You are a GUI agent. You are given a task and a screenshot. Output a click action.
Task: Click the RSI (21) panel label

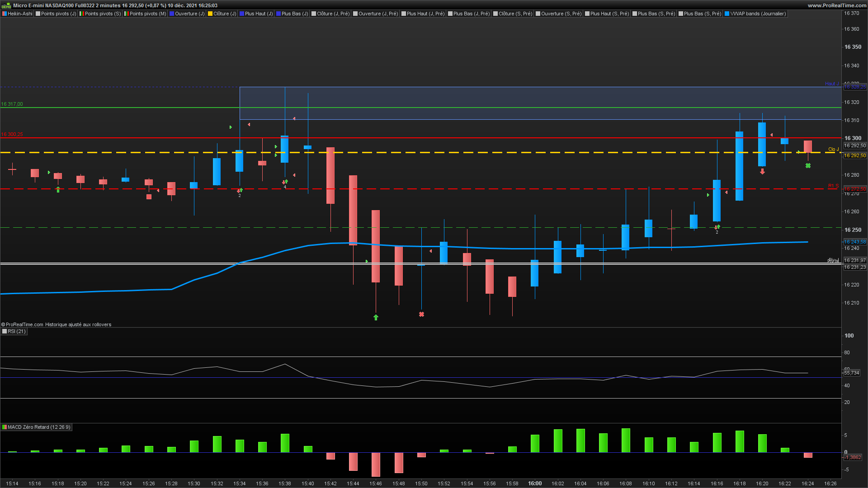(17, 332)
